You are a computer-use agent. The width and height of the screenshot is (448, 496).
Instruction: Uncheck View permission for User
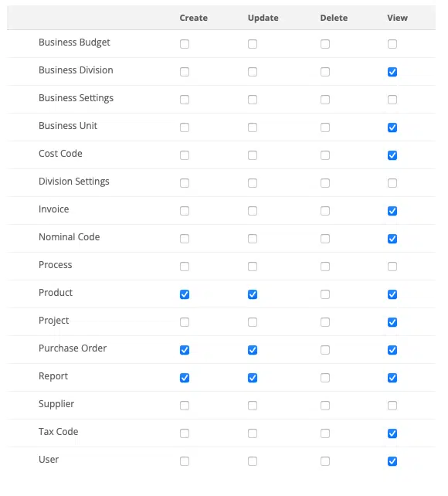tap(392, 461)
